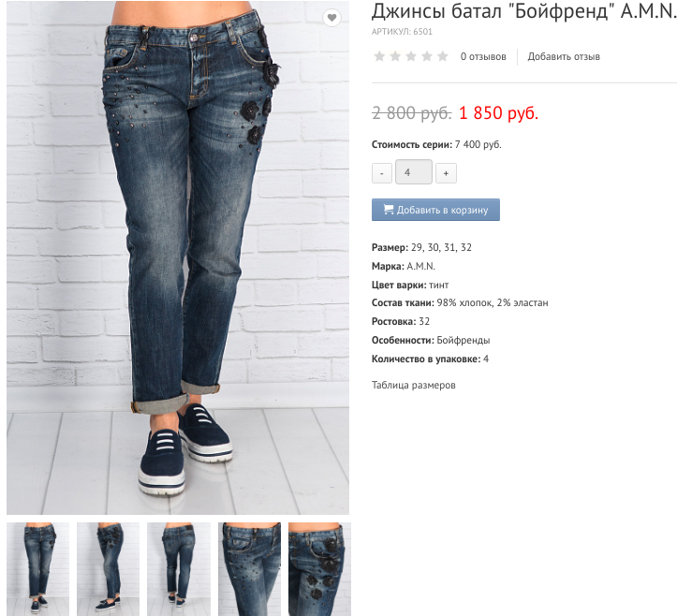
Task: Rate product with third star
Action: pyautogui.click(x=411, y=56)
